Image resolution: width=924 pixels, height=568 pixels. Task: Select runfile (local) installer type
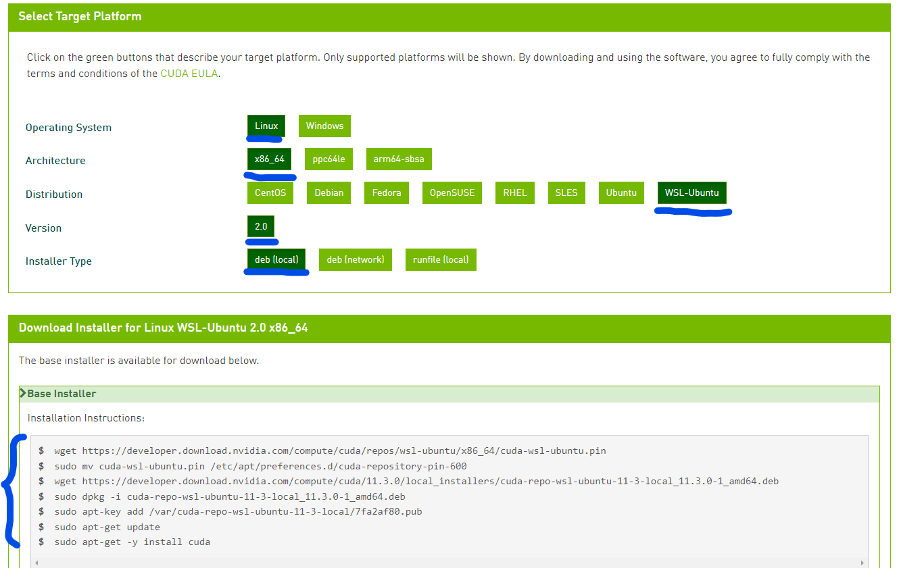441,259
